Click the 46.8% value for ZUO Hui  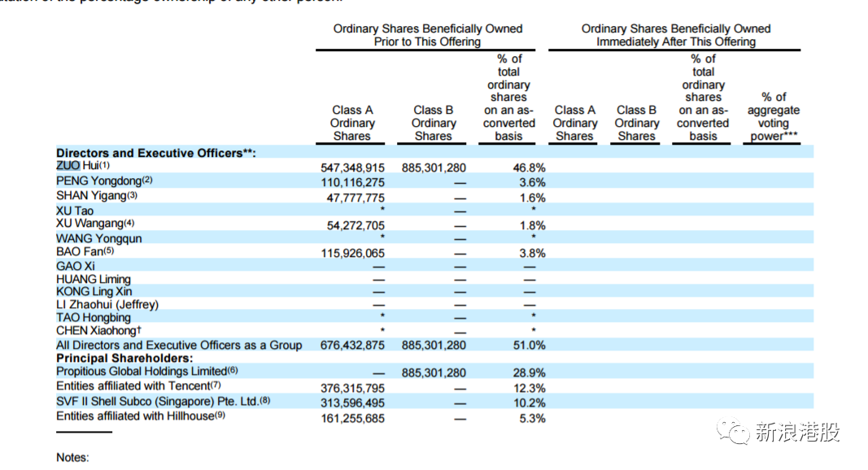[530, 168]
